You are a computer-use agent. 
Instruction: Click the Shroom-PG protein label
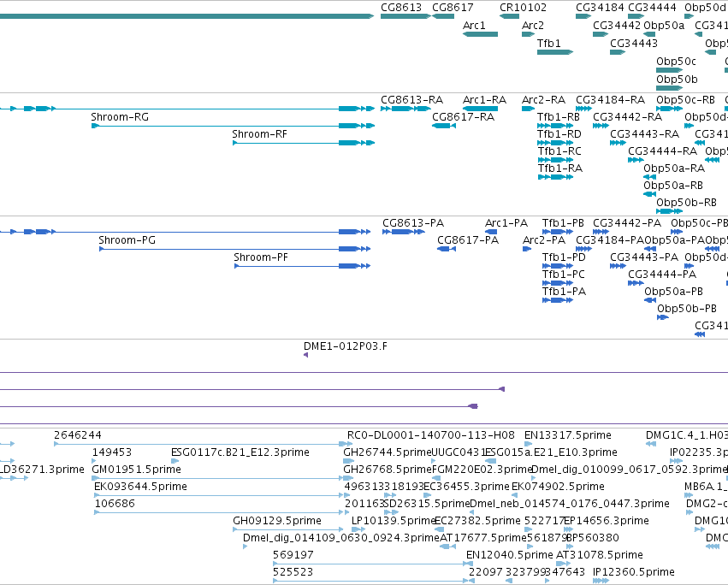(127, 240)
